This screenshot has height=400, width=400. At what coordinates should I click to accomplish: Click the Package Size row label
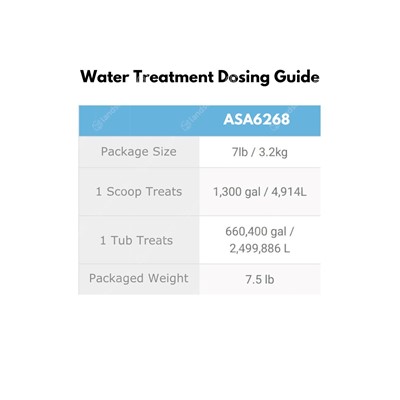(139, 152)
